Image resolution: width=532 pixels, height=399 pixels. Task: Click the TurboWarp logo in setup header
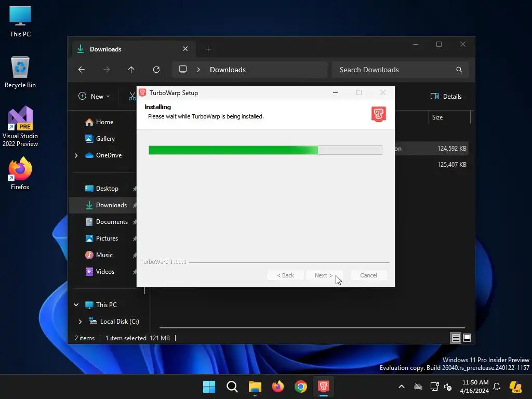(x=379, y=114)
